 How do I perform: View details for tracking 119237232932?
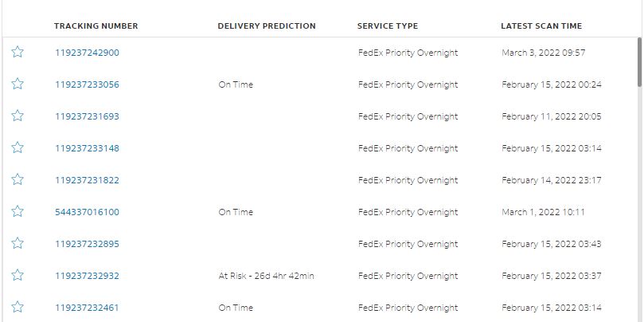coord(87,276)
